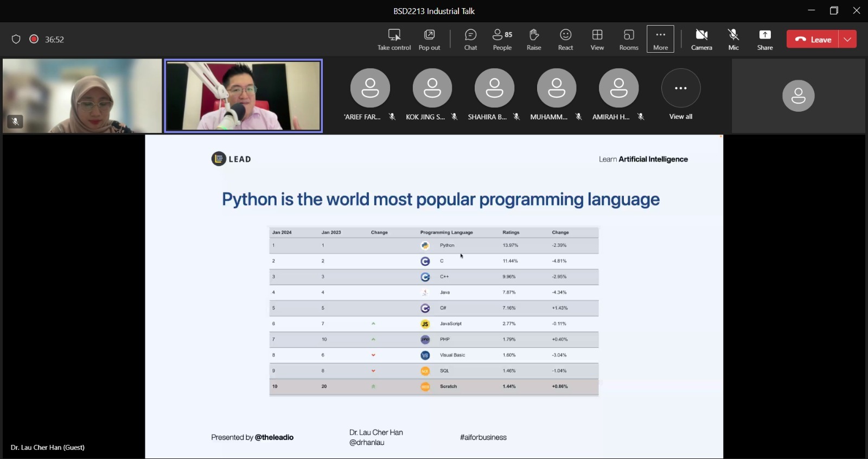
Task: Click the #aiforbusiness hashtag
Action: click(483, 437)
